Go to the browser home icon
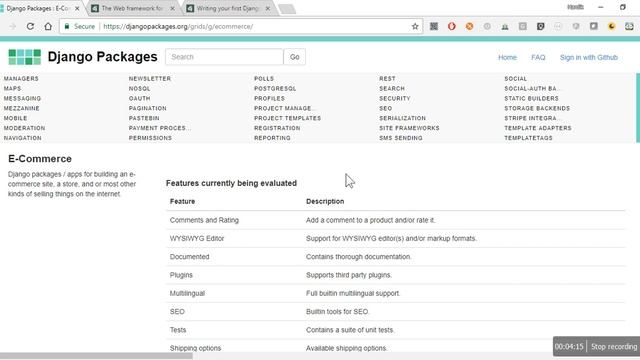The height and width of the screenshot is (360, 640). 48,27
